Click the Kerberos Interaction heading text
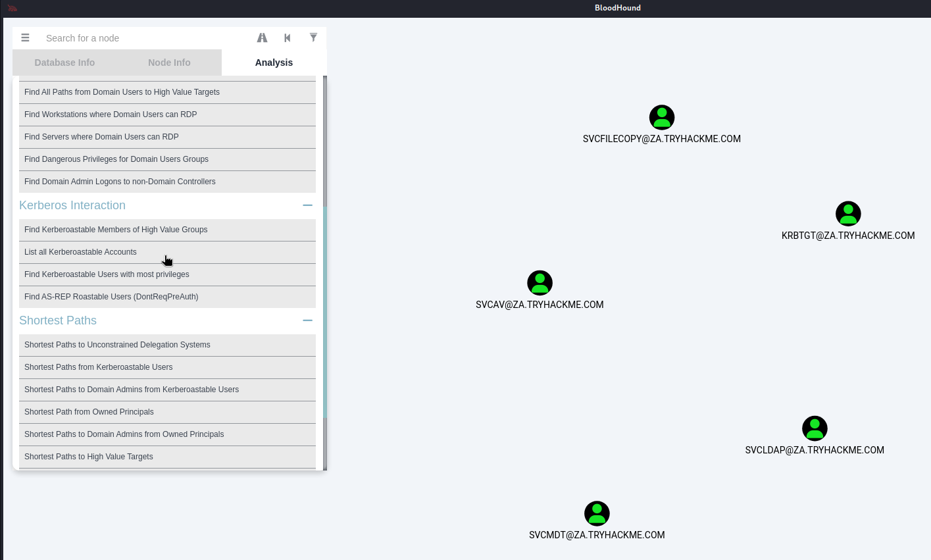This screenshot has height=560, width=931. 72,205
